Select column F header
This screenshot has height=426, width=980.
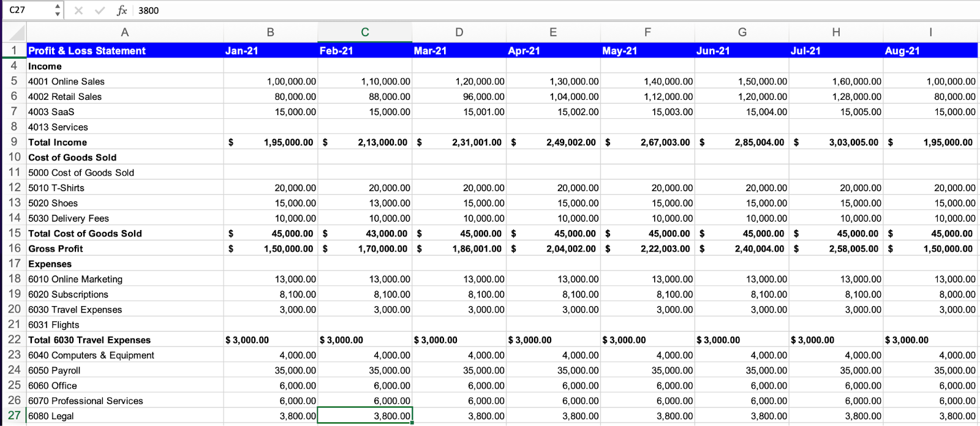(x=648, y=32)
